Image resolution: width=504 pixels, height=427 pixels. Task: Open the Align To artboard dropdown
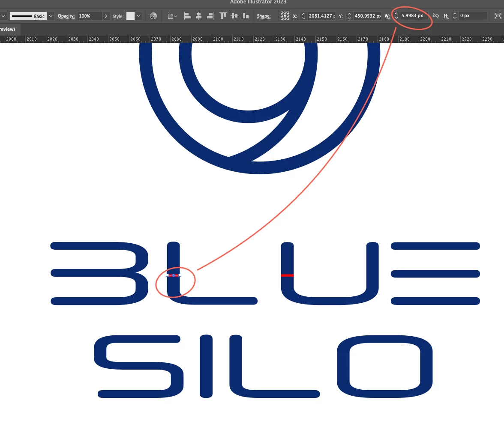[x=172, y=16]
